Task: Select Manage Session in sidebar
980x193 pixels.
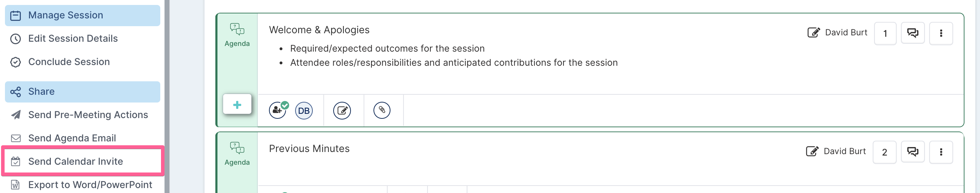Action: coord(83,15)
